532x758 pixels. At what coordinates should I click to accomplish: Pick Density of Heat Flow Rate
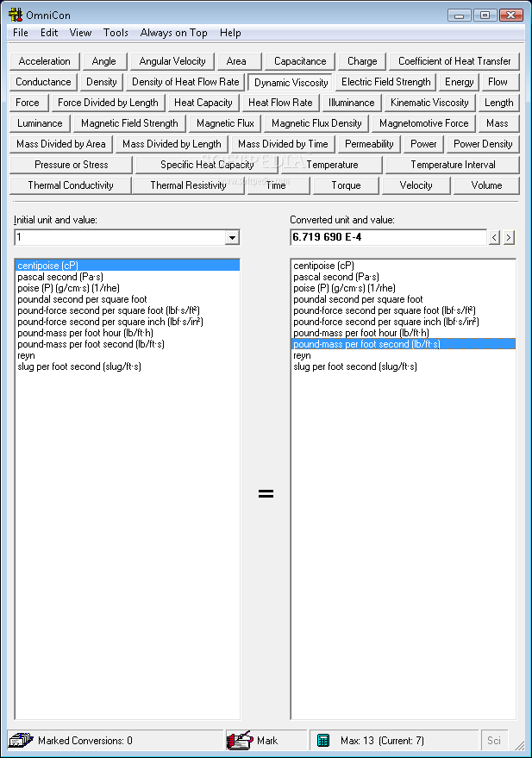[x=185, y=82]
